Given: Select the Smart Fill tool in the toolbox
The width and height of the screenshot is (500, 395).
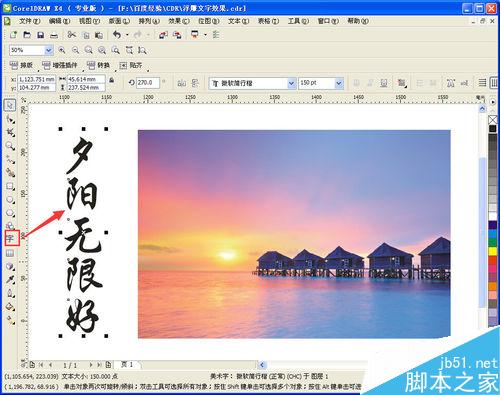Looking at the screenshot, I should click(x=10, y=173).
